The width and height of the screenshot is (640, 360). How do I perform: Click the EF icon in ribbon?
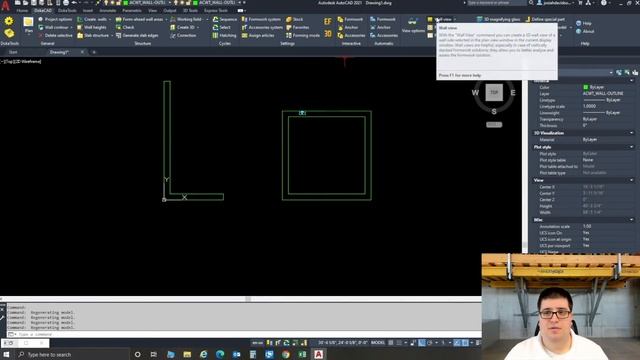(328, 22)
